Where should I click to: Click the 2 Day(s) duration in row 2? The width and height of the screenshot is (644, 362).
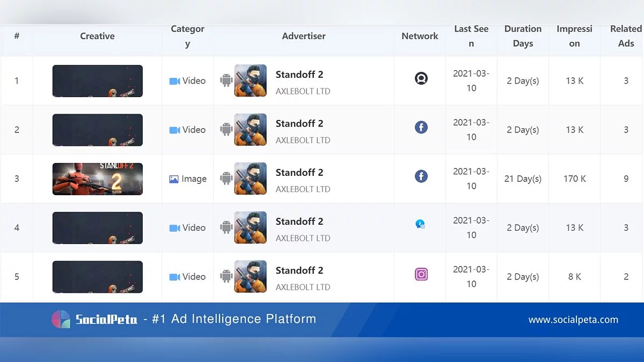click(523, 130)
